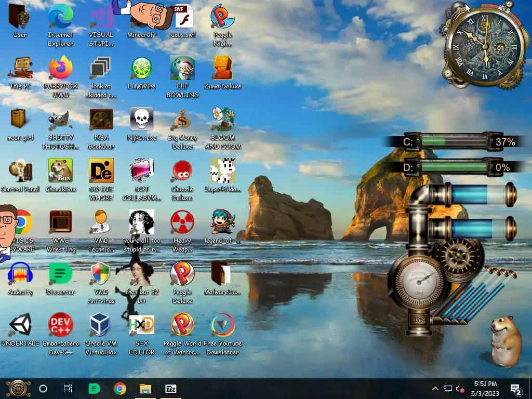This screenshot has height=399, width=532.
Task: Open the Embarcadero Dev-C++ shortcut
Action: [x=60, y=325]
